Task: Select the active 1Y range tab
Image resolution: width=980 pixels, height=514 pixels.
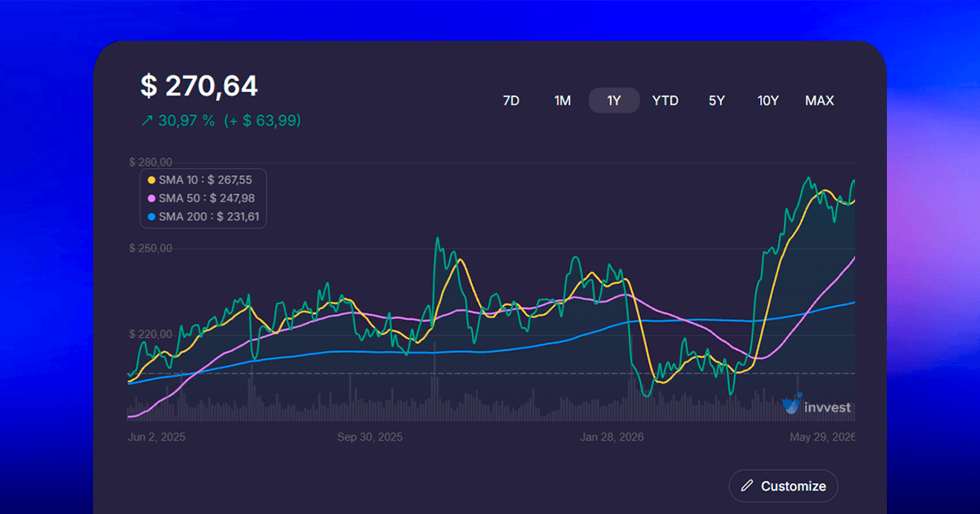Action: pyautogui.click(x=614, y=101)
